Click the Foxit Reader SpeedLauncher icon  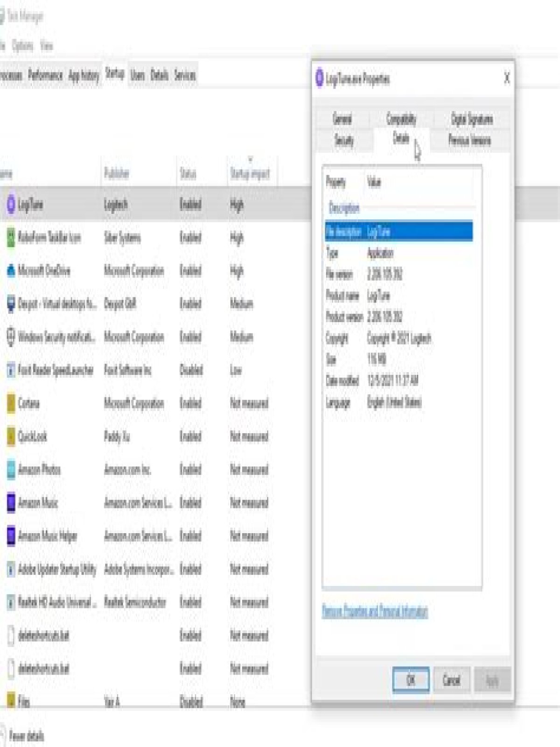pos(11,370)
